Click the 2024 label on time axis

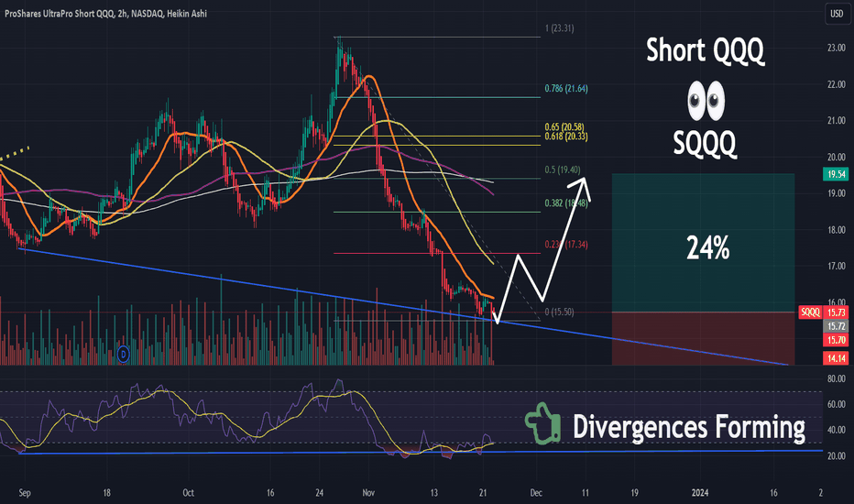click(700, 493)
